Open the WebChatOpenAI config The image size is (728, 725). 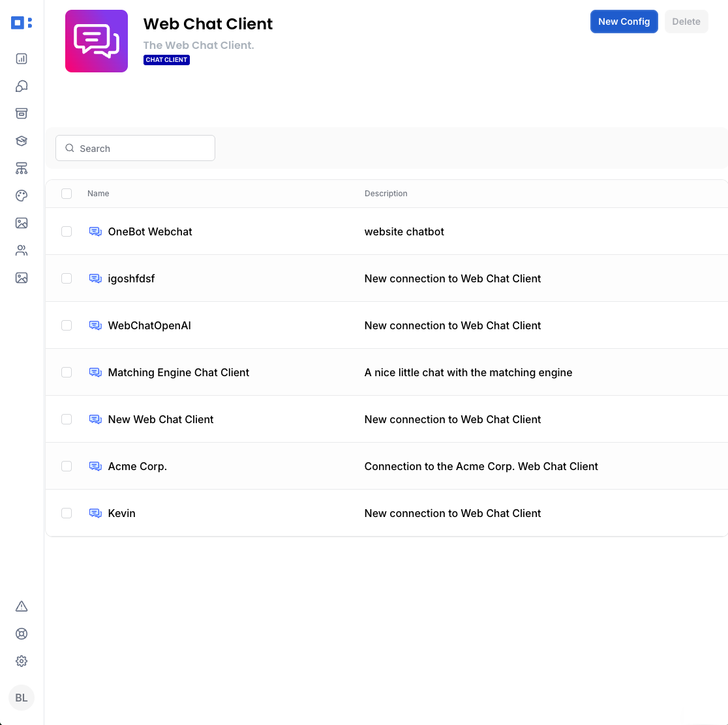(149, 325)
